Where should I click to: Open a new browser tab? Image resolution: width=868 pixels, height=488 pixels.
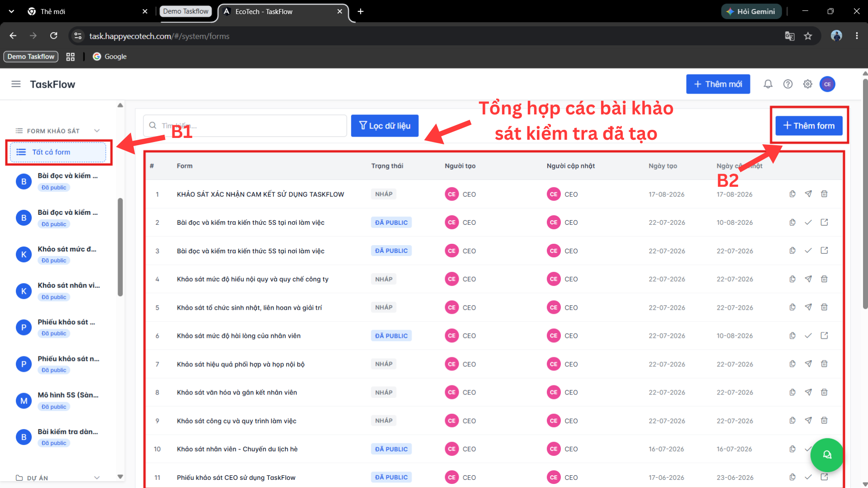click(x=360, y=11)
